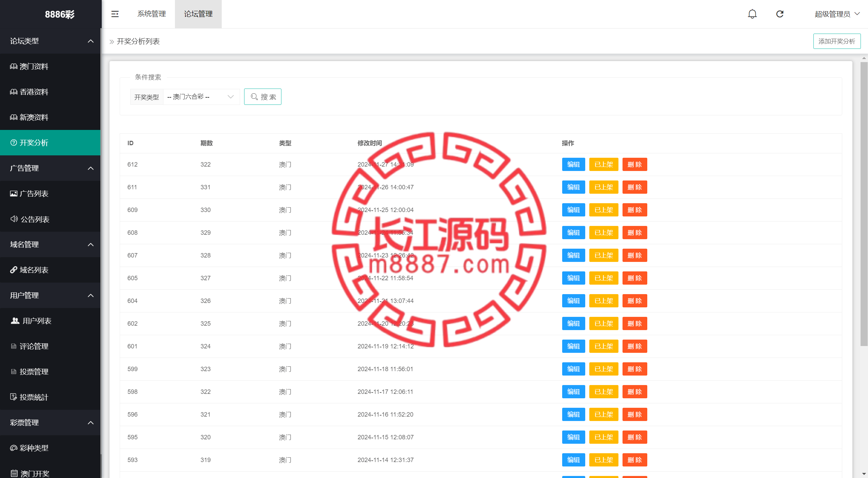868x478 pixels.
Task: Edit row with ID 607
Action: 573,255
